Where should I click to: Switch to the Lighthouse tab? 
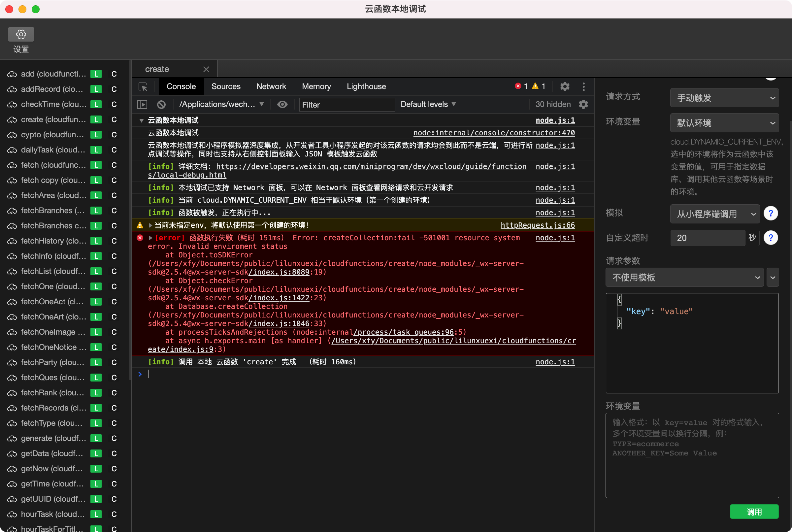[366, 86]
